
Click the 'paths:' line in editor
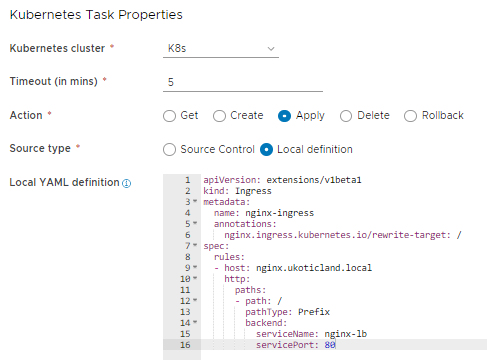point(250,290)
